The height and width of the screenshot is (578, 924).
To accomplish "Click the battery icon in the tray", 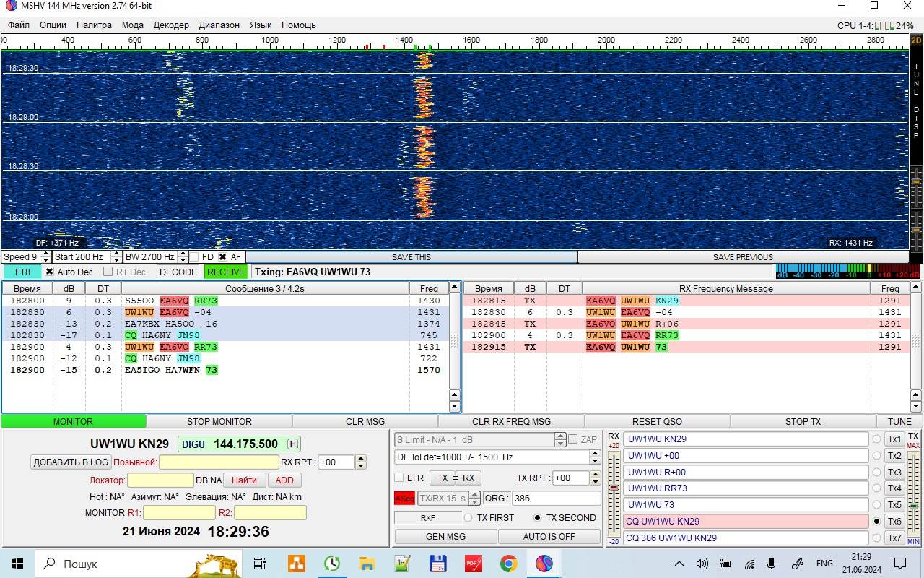I will click(x=725, y=564).
